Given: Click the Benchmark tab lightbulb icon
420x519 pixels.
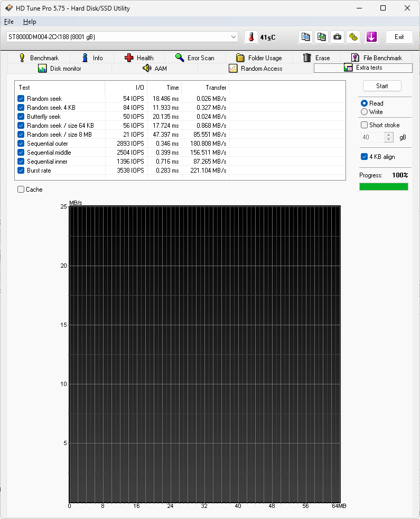Looking at the screenshot, I should (x=22, y=58).
